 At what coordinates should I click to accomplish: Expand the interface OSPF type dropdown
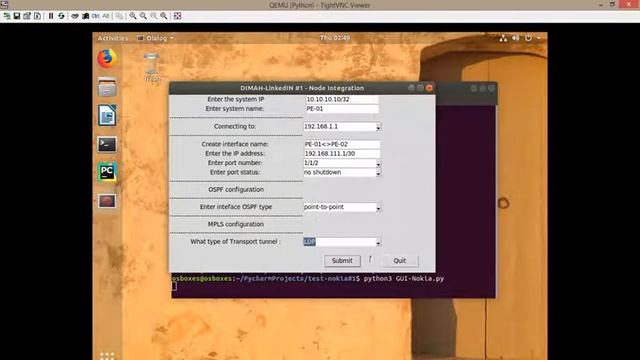(x=378, y=208)
